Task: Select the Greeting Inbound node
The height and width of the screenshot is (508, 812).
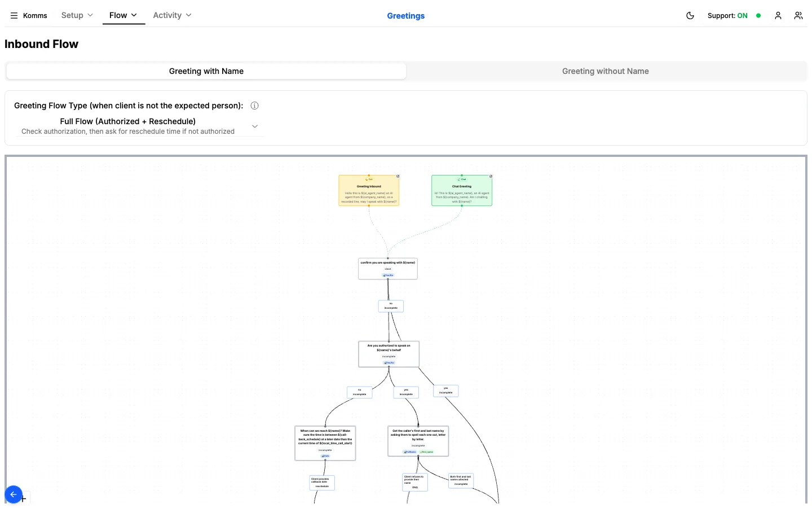Action: coord(369,191)
